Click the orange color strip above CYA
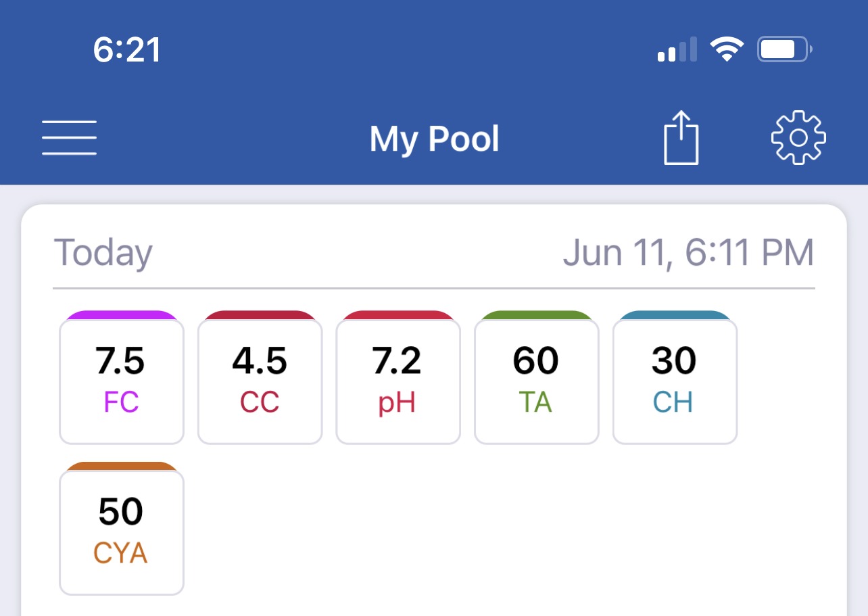The width and height of the screenshot is (868, 616). (x=122, y=466)
